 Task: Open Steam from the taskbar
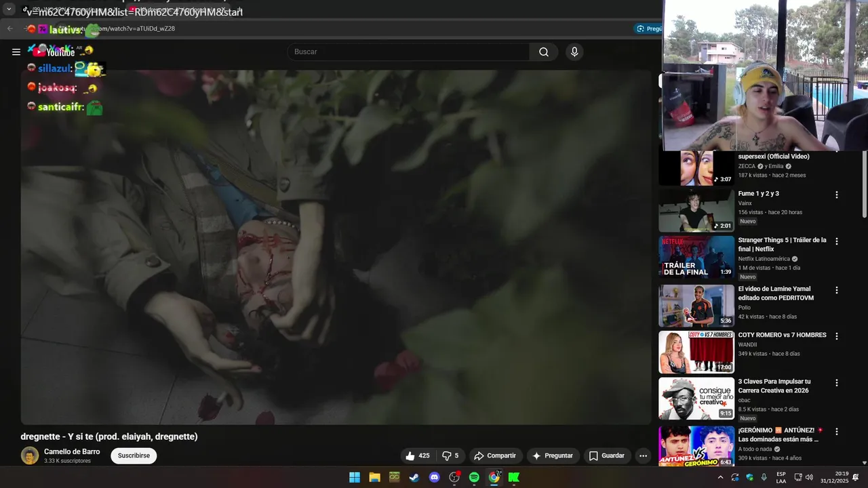(x=414, y=477)
